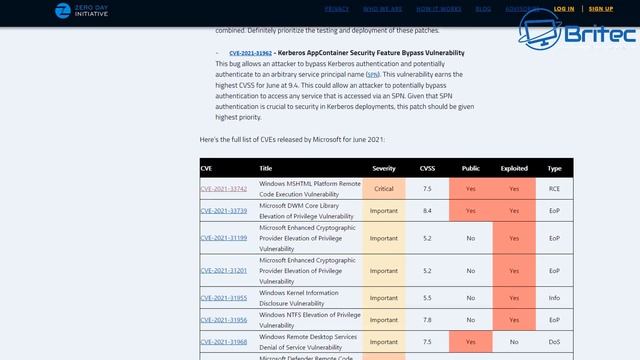Click the Public column header
Screen dimensions: 640x360
coord(471,168)
